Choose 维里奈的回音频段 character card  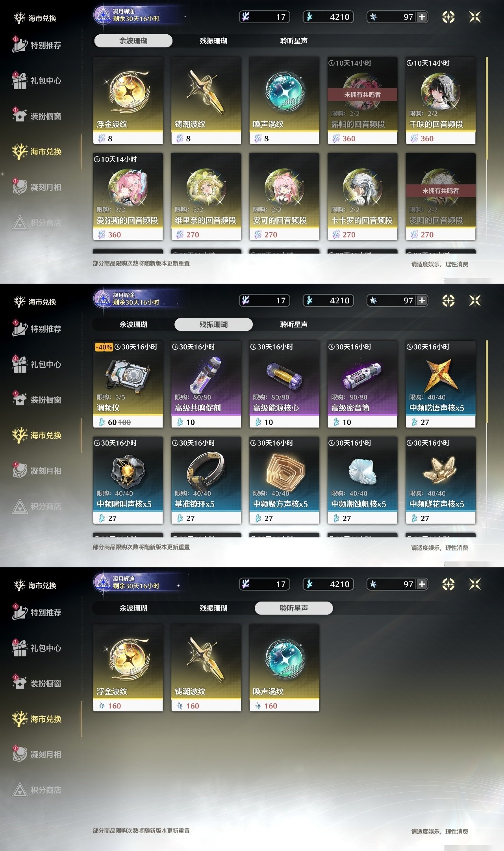tap(206, 197)
